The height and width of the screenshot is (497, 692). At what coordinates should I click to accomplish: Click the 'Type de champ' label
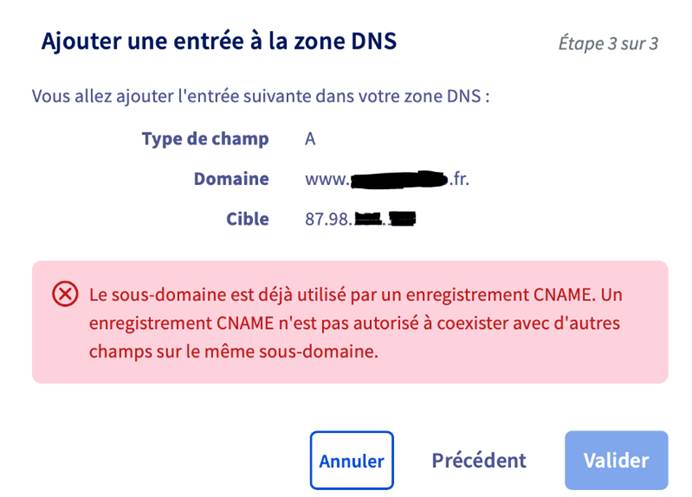point(205,139)
